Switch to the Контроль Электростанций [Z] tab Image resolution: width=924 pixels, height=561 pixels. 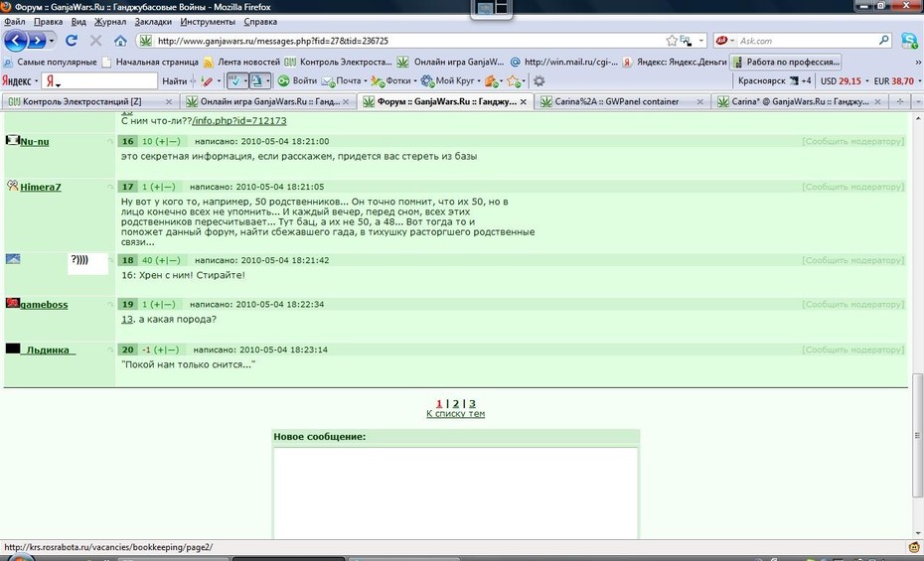tap(90, 101)
